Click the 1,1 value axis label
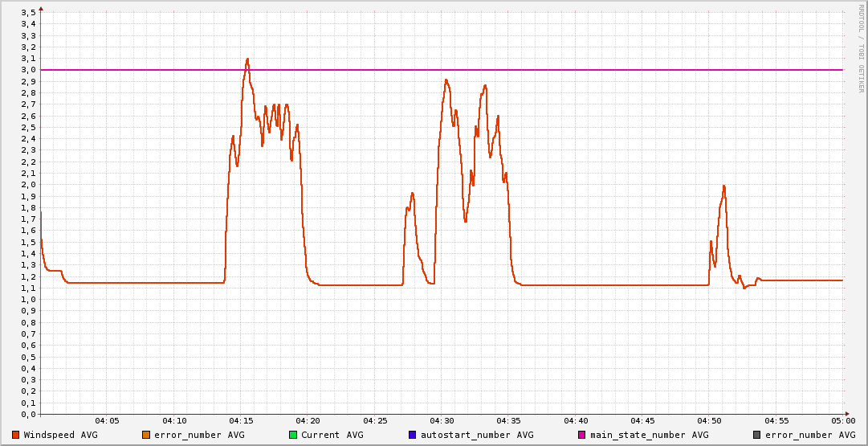 [30, 288]
